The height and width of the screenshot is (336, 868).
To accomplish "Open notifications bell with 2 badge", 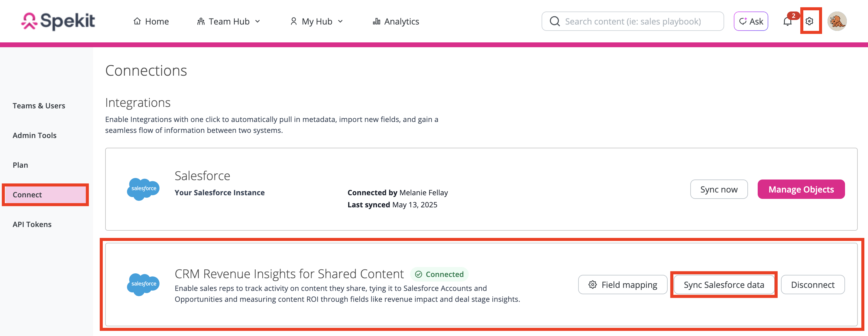I will coord(788,21).
